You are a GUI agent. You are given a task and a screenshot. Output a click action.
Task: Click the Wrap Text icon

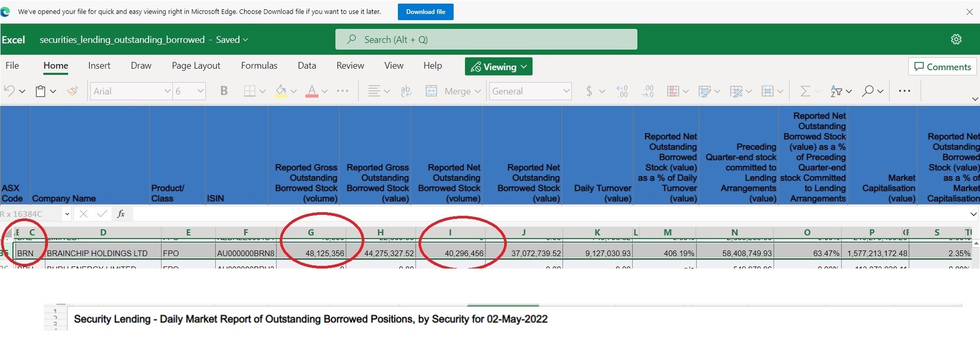pyautogui.click(x=406, y=91)
